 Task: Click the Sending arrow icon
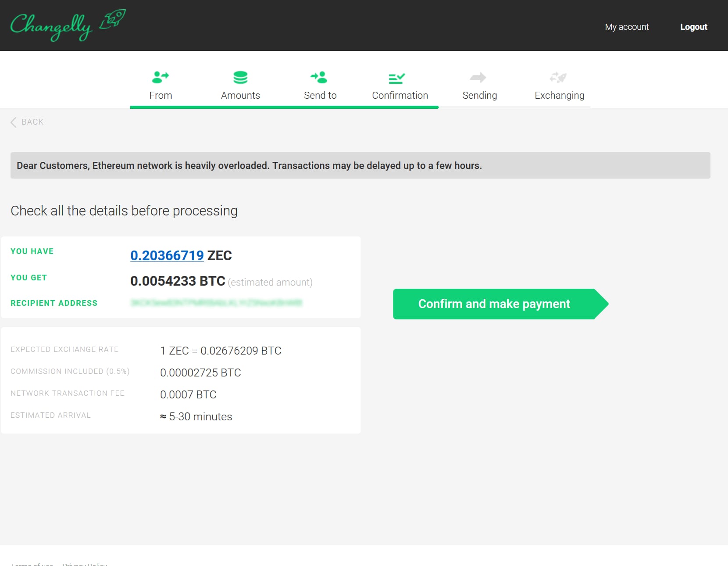[x=478, y=78]
